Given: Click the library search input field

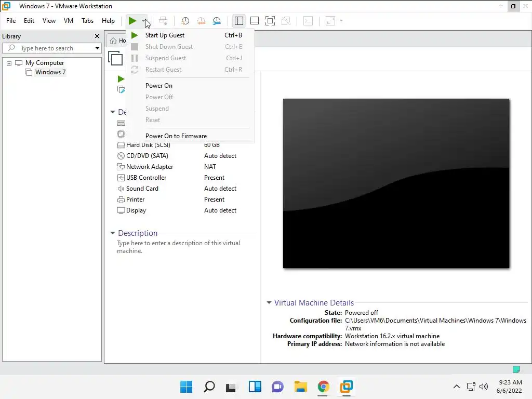Looking at the screenshot, I should (x=51, y=48).
